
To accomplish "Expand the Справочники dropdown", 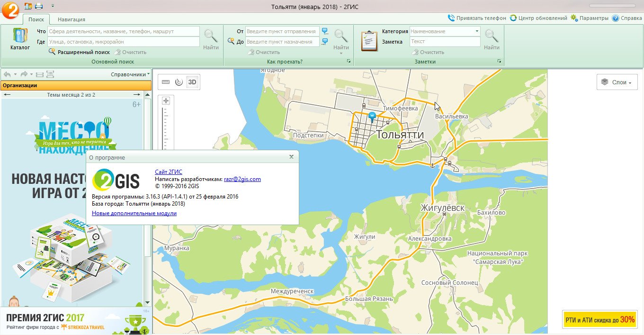I will click(x=130, y=74).
